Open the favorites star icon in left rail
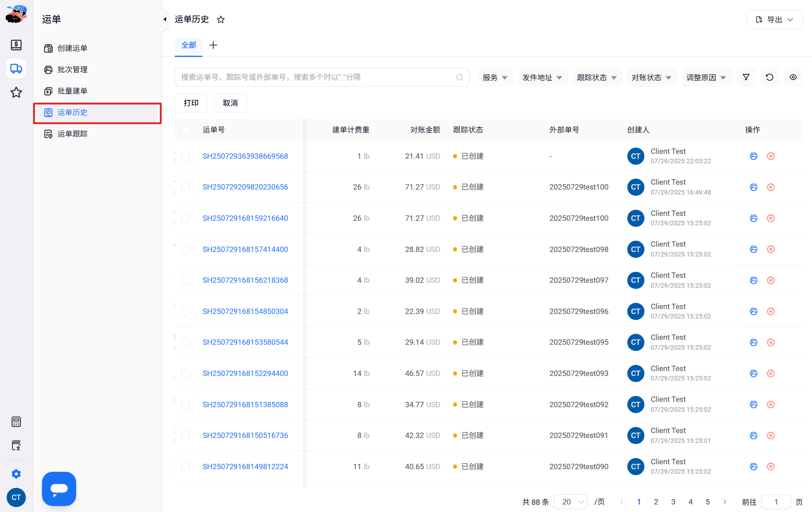Image resolution: width=812 pixels, height=512 pixels. click(17, 92)
